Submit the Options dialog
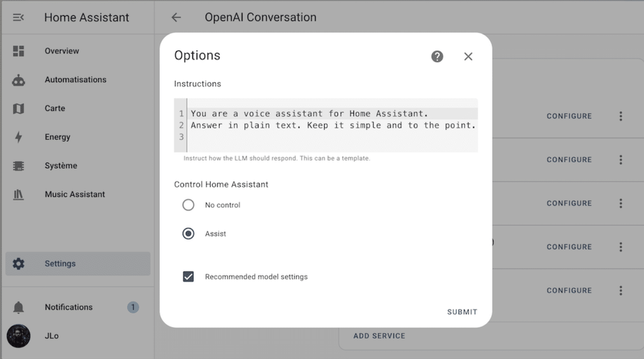This screenshot has width=644, height=359. coord(462,312)
